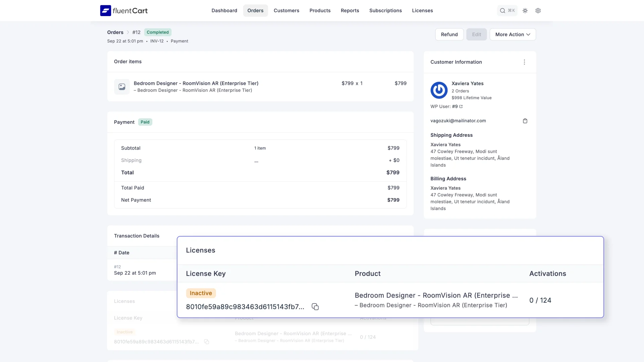Click the Refund button
Viewport: 644px width, 362px height.
click(449, 35)
